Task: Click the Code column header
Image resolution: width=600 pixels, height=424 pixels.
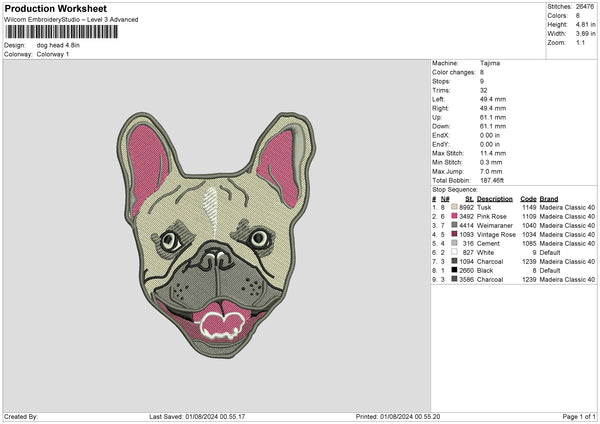Action: point(529,198)
